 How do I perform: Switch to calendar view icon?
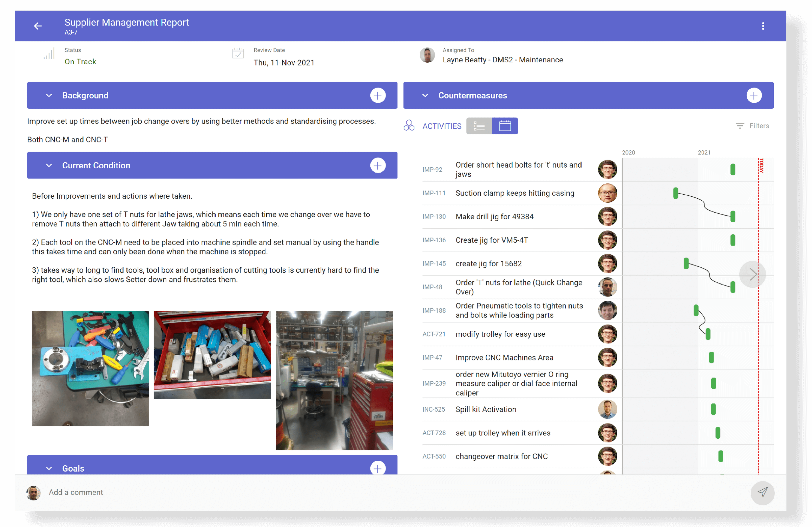pyautogui.click(x=505, y=126)
